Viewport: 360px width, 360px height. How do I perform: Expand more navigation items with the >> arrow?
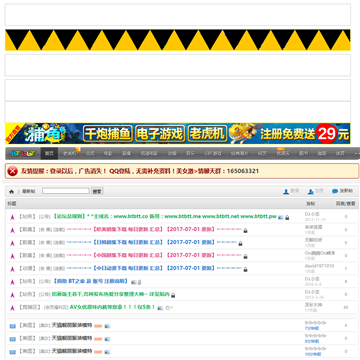click(x=357, y=154)
